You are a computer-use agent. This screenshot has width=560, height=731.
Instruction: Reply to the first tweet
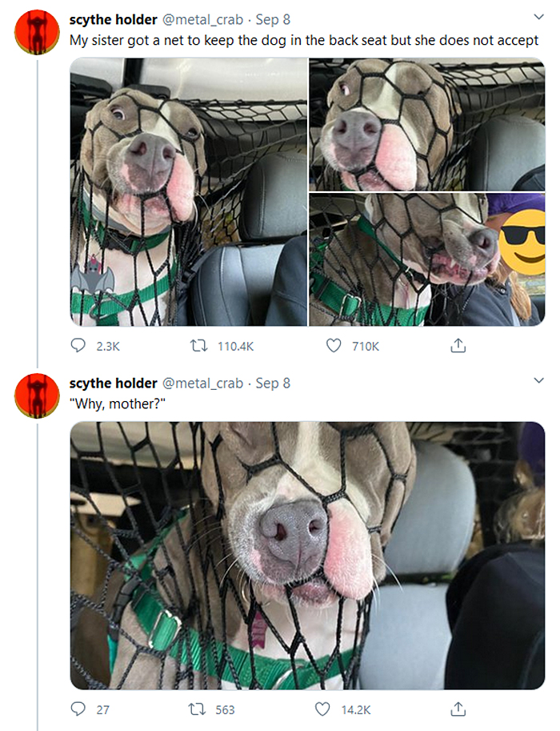pos(78,346)
